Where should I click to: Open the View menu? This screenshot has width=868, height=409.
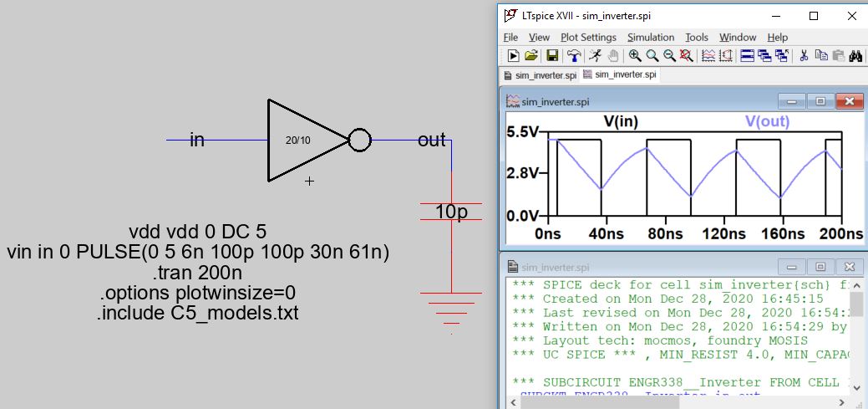(x=539, y=37)
